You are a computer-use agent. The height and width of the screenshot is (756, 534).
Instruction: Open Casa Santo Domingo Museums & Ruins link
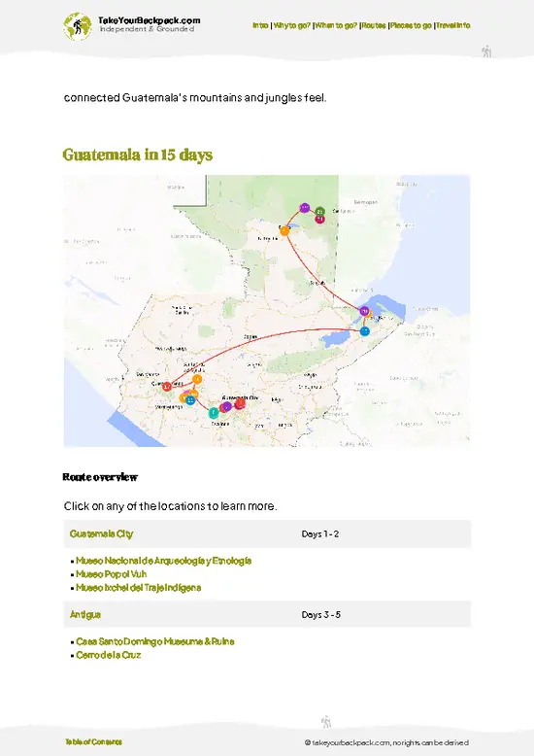coord(155,641)
